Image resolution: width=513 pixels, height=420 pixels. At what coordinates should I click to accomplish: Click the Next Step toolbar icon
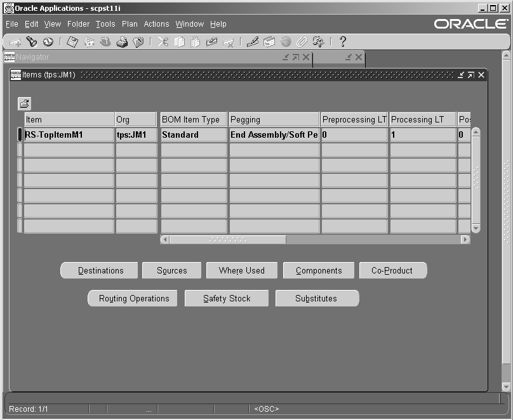[89, 42]
